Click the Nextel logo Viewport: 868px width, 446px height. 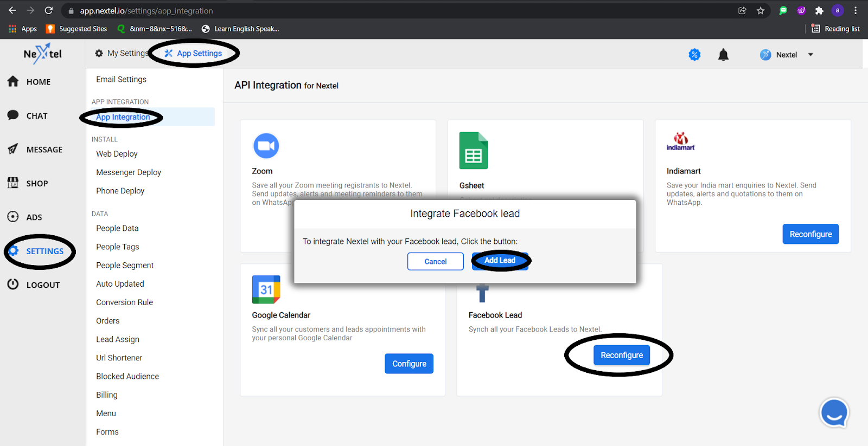(x=43, y=54)
